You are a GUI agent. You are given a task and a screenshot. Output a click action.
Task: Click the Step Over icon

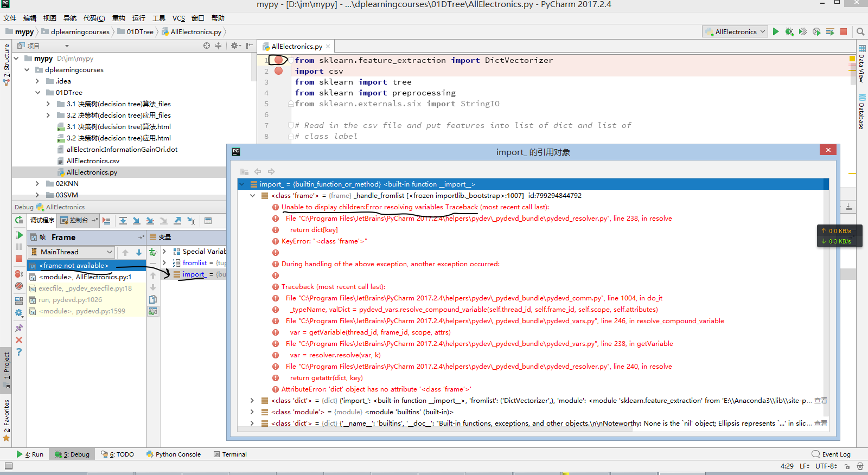123,221
